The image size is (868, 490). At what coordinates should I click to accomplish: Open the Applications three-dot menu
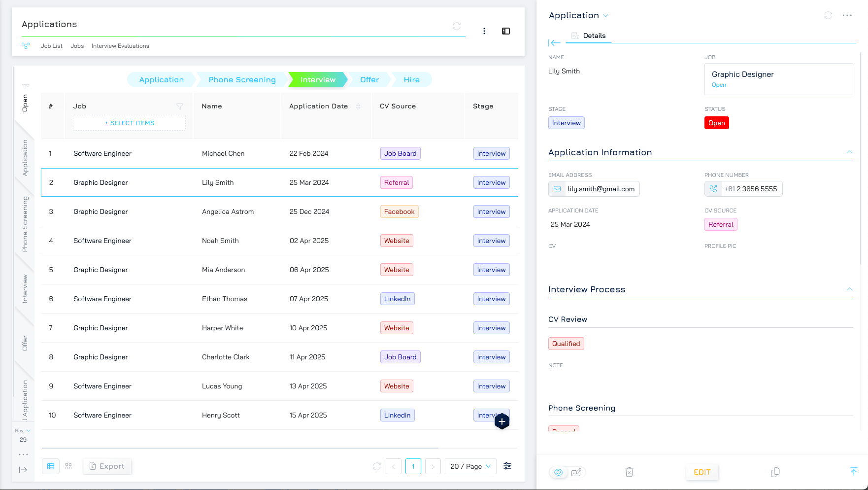[x=484, y=31]
